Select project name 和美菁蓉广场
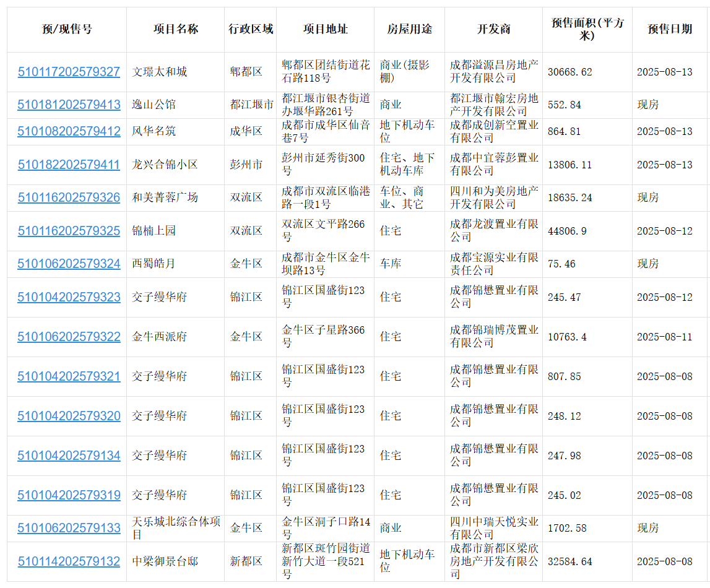710x588 pixels. pyautogui.click(x=165, y=198)
